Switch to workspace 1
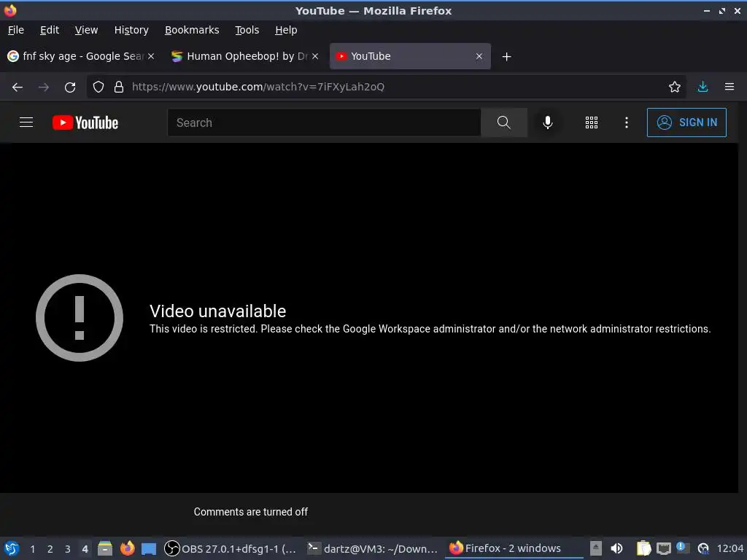747x560 pixels. (32, 549)
